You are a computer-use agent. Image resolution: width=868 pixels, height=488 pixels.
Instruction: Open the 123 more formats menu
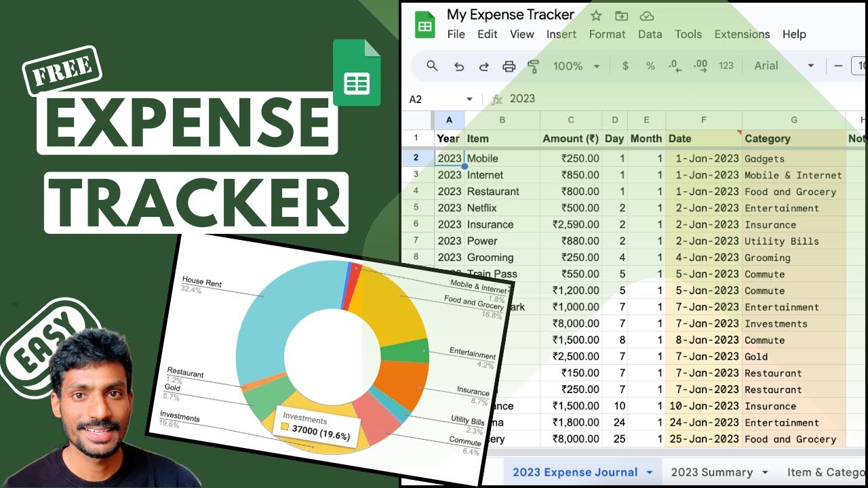726,66
